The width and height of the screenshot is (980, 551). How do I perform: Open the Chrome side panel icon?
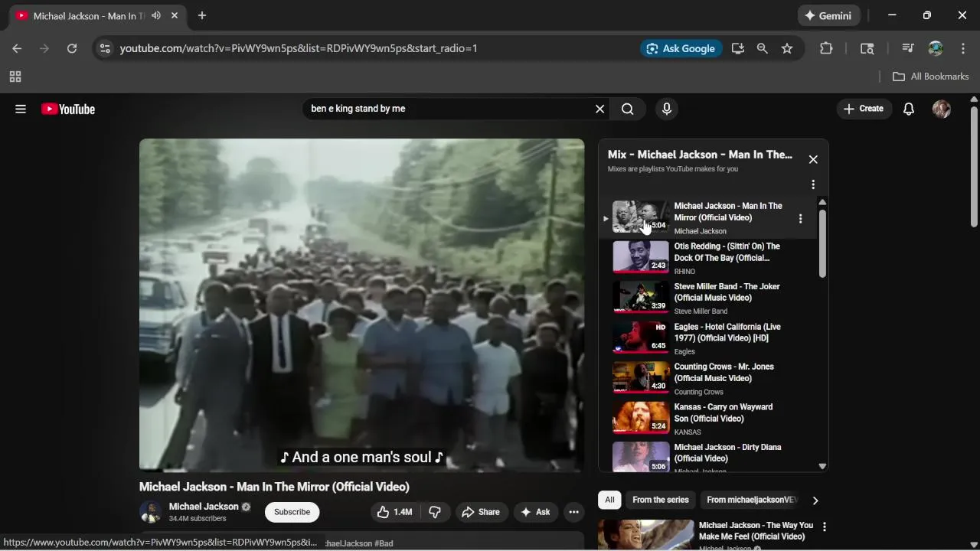(x=867, y=48)
